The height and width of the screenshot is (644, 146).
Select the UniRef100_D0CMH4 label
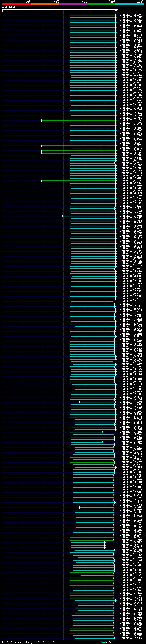(x=131, y=352)
